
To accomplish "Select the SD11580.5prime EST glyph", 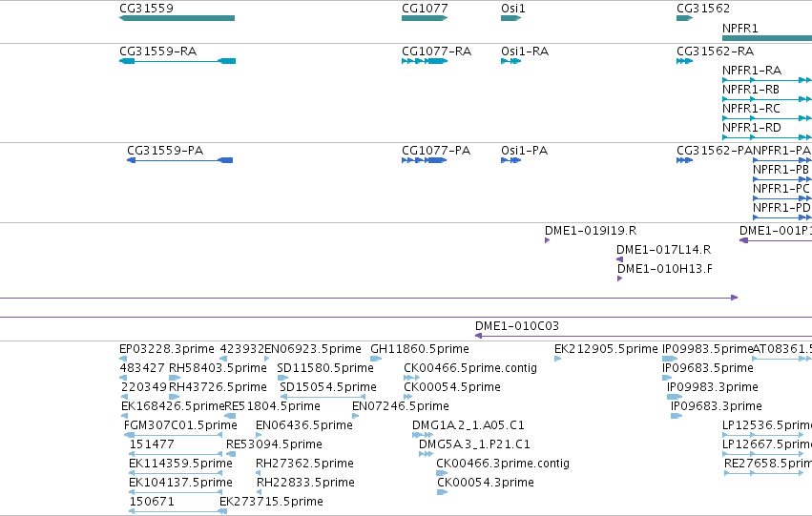I will (282, 378).
